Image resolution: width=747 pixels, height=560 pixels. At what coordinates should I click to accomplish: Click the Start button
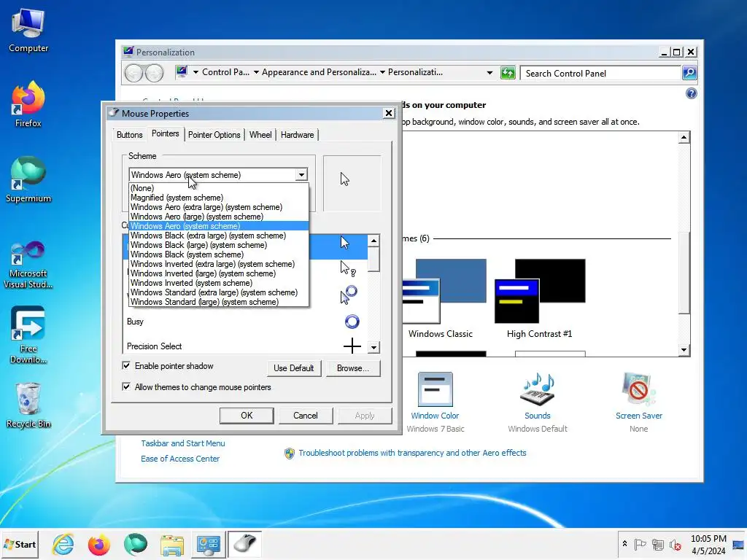tap(20, 544)
